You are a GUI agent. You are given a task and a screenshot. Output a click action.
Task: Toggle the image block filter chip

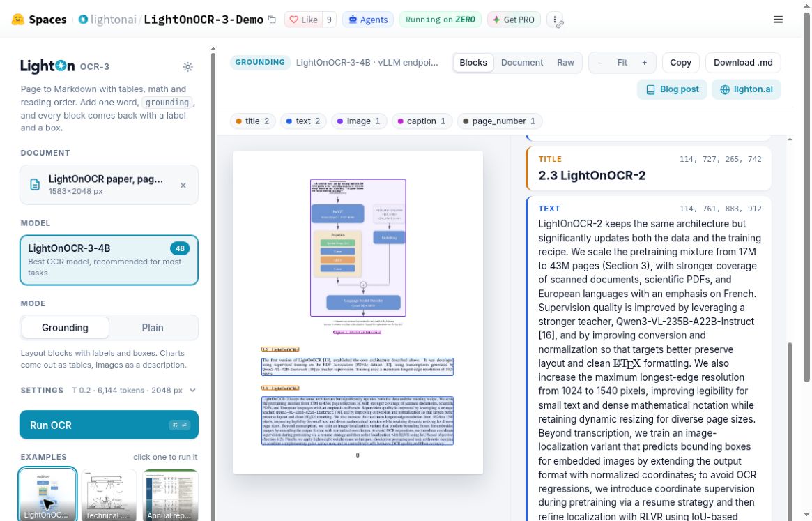click(x=359, y=121)
